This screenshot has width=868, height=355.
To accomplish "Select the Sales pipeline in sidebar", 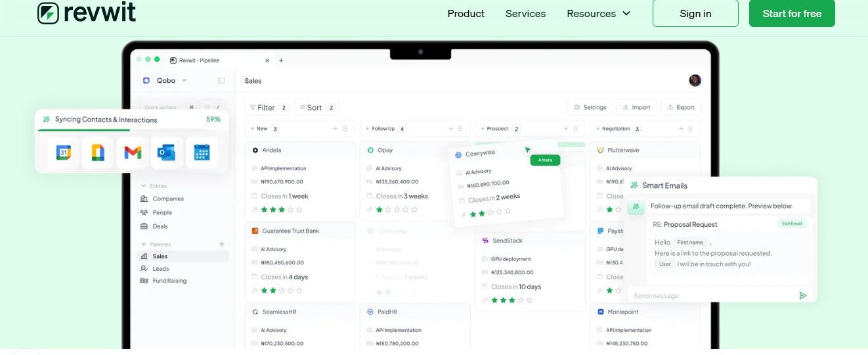I will tap(182, 256).
